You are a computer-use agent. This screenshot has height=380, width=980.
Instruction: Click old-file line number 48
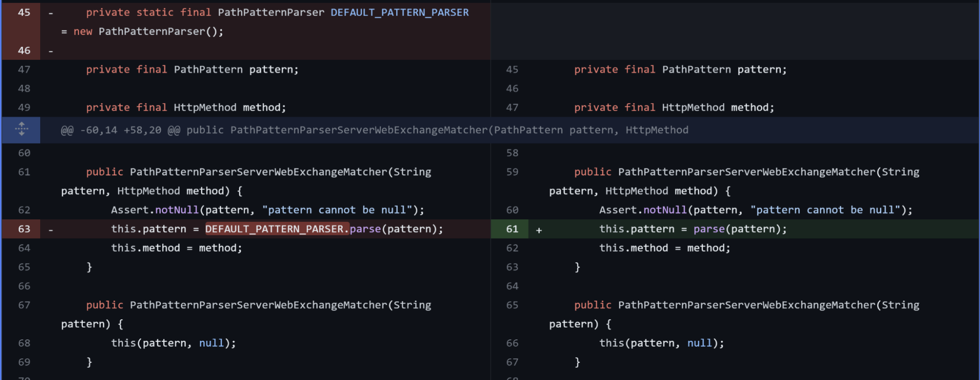tap(24, 89)
